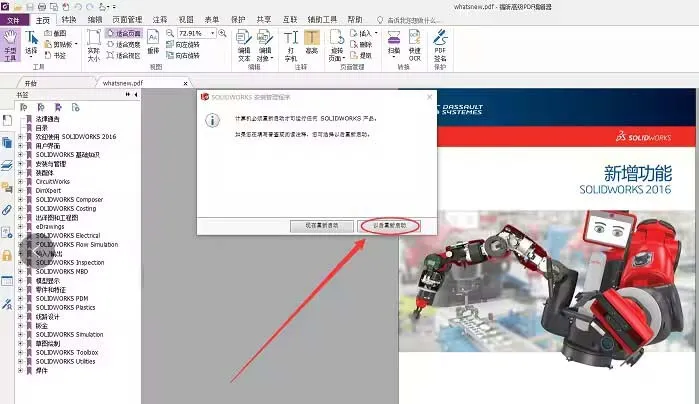The height and width of the screenshot is (404, 699).
Task: Rotate view right (向右旋转)
Action: [183, 55]
